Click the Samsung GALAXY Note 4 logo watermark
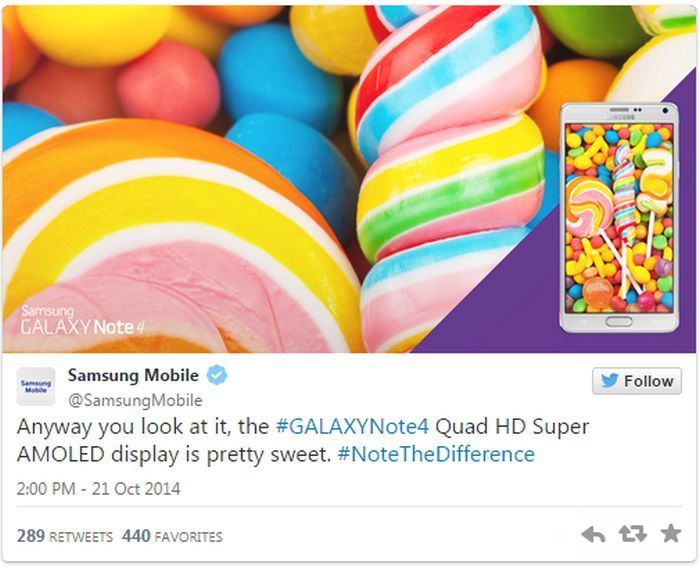700x568 pixels. [83, 320]
